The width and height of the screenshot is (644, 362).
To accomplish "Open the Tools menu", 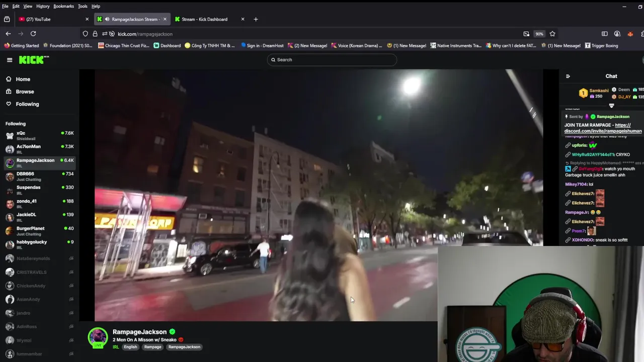I will [83, 6].
